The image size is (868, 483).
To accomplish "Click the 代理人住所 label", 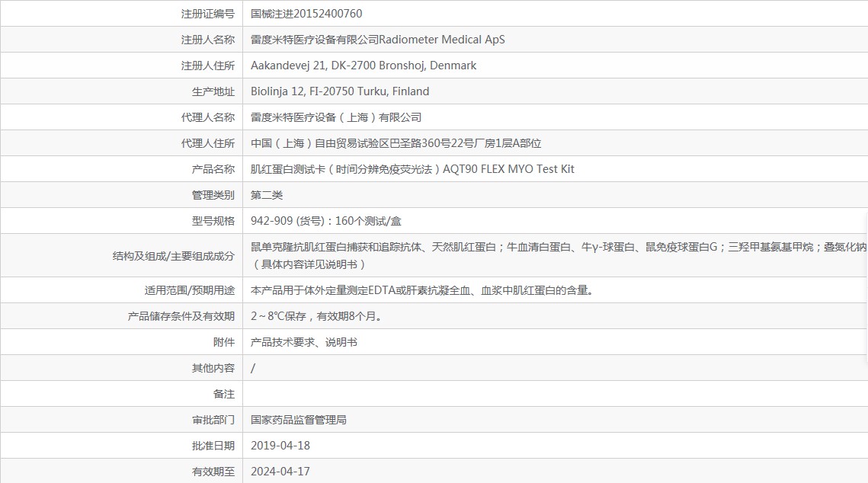I will [x=207, y=144].
